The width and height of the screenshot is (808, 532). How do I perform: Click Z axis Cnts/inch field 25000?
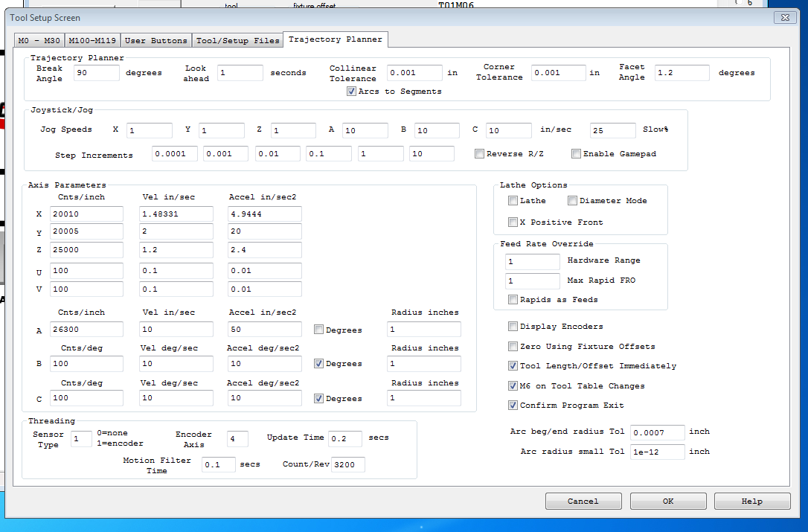tap(86, 249)
